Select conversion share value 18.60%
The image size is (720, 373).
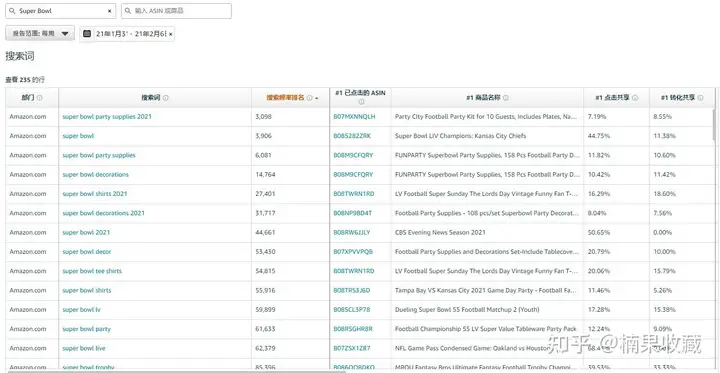click(x=663, y=194)
